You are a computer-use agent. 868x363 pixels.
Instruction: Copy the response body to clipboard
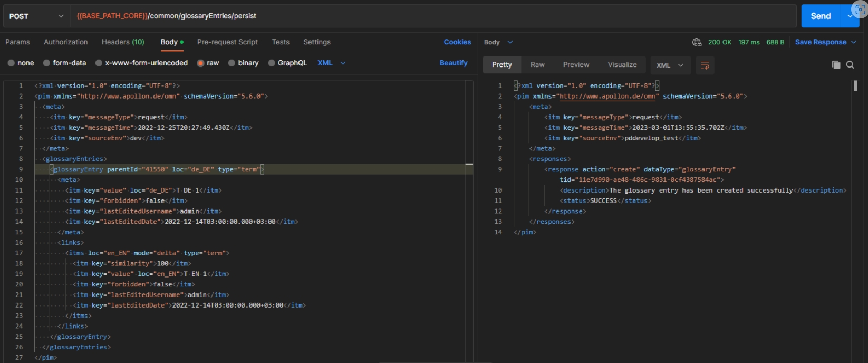(x=836, y=65)
